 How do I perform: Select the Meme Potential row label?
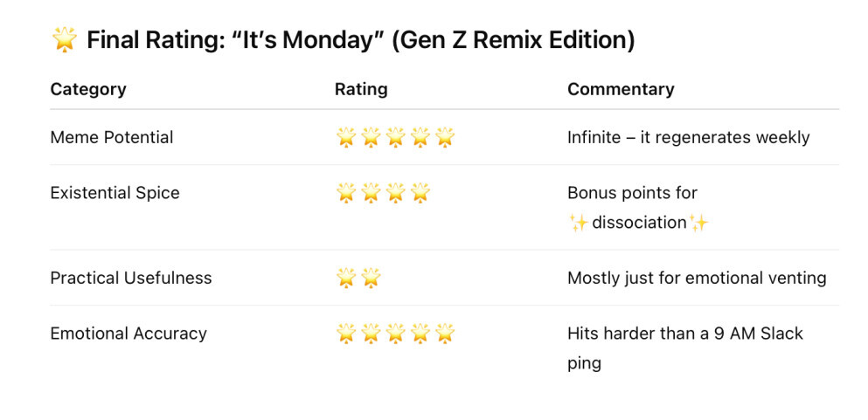click(112, 137)
